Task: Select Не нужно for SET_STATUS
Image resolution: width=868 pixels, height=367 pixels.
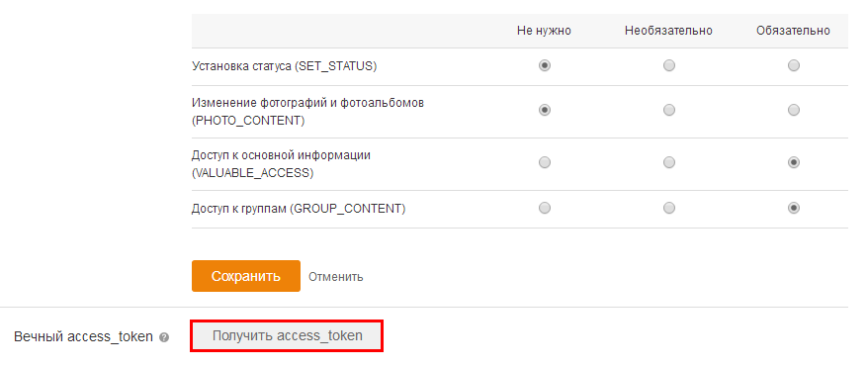Action: tap(545, 66)
